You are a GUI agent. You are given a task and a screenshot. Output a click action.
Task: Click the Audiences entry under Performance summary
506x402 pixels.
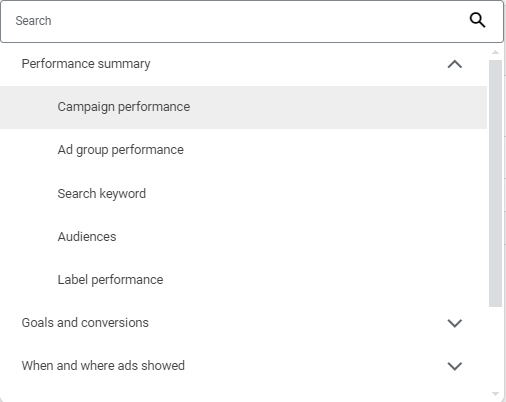point(87,237)
